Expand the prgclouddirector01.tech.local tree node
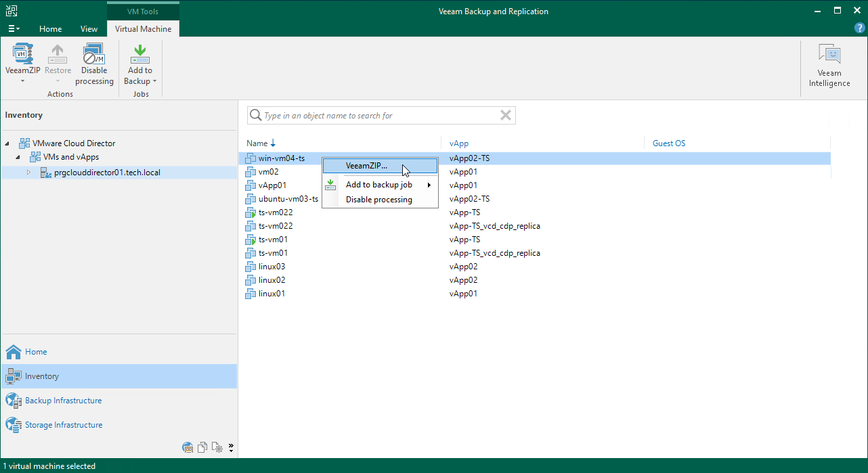 pos(29,173)
